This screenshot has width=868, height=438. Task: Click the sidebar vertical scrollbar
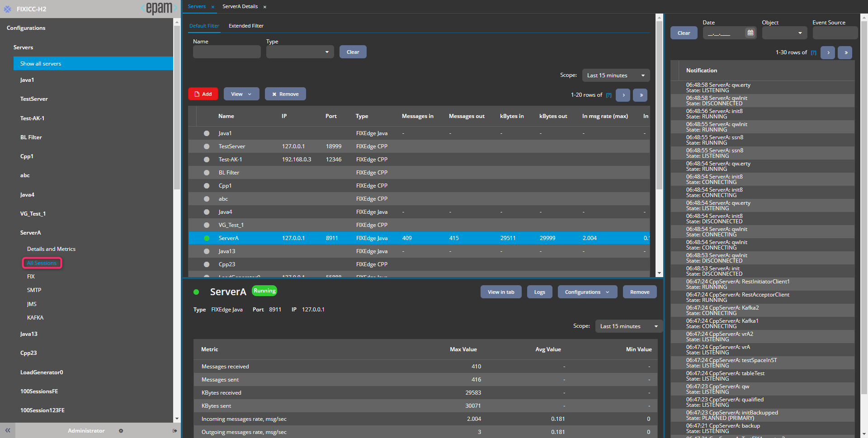[177, 108]
